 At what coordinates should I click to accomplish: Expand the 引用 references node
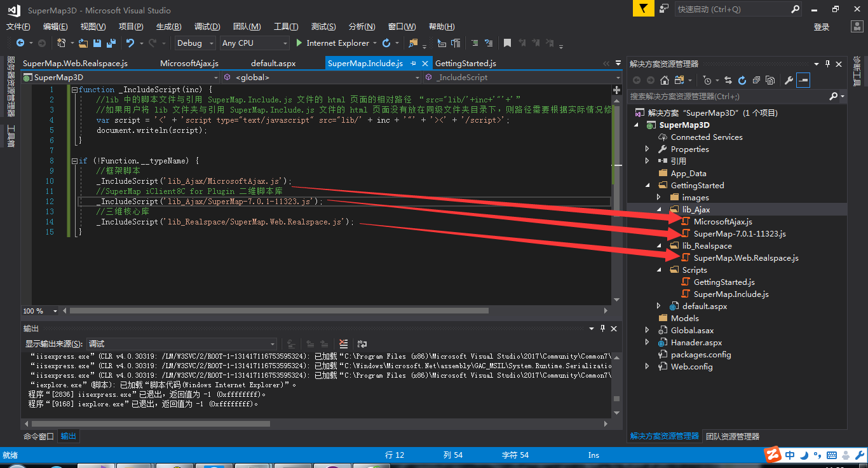pos(648,162)
